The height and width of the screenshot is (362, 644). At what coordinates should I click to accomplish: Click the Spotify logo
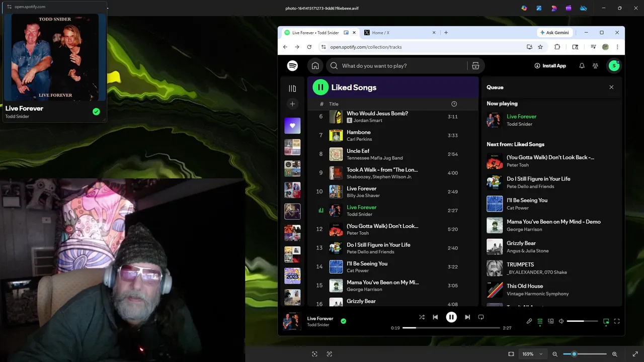click(292, 66)
